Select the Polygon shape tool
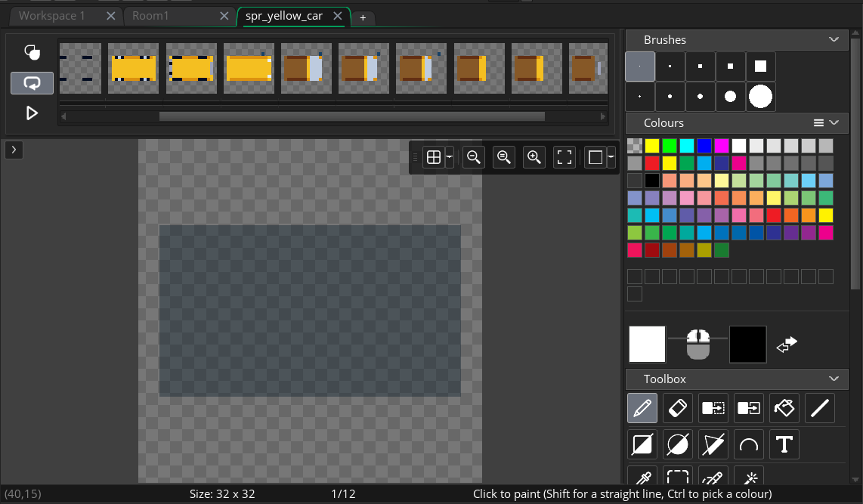Viewport: 863px width, 504px height. (x=713, y=444)
